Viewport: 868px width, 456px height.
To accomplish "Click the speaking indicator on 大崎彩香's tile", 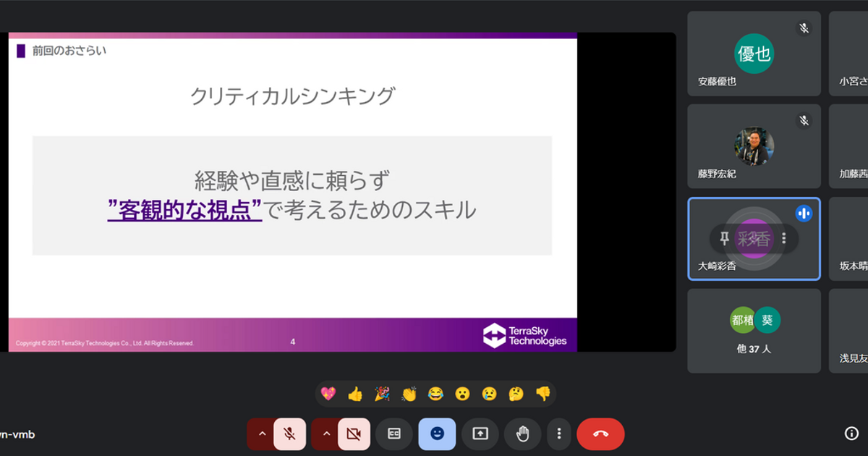I will 804,213.
